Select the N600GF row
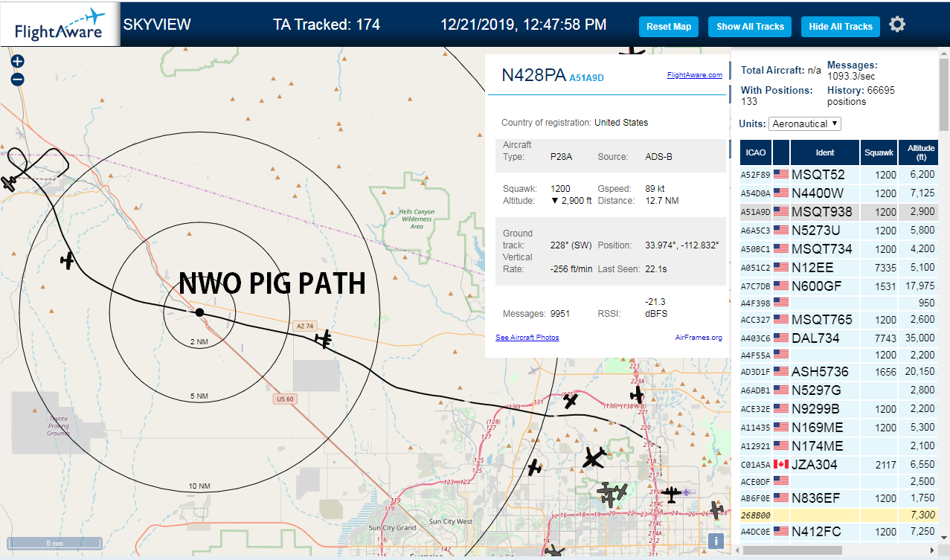The height and width of the screenshot is (560, 950). pyautogui.click(x=839, y=285)
